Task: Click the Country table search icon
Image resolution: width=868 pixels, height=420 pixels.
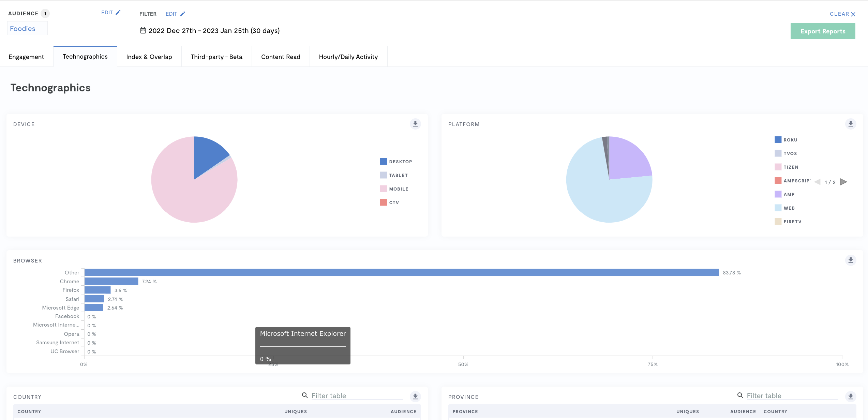Action: pyautogui.click(x=305, y=395)
